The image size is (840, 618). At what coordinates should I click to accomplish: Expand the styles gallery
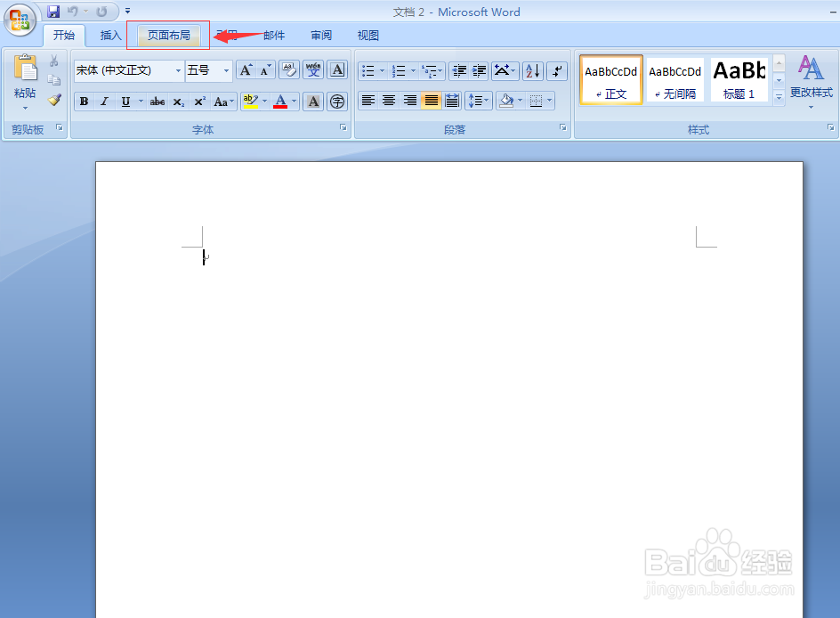pos(779,97)
